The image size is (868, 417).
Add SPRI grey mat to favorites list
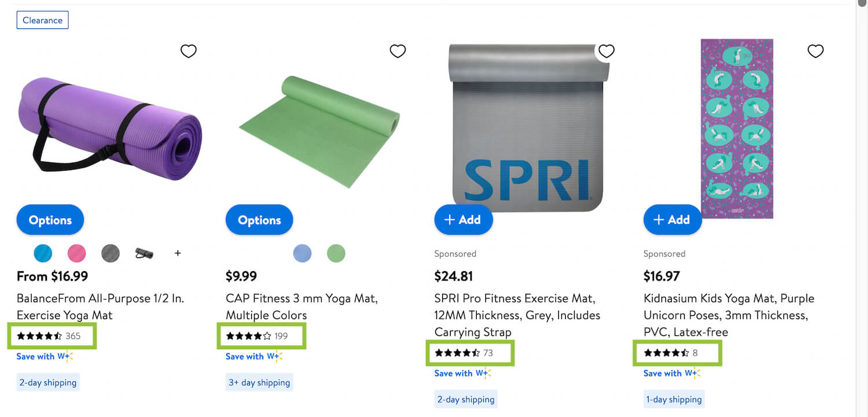[606, 51]
